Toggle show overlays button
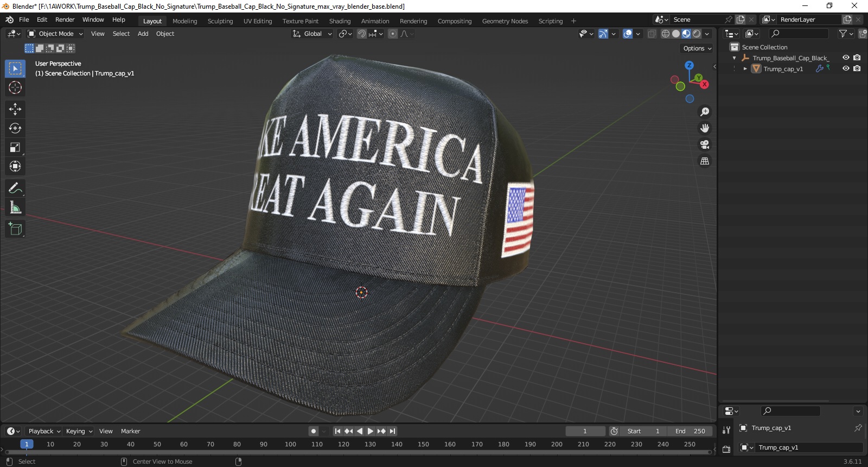Viewport: 868px width, 467px height. click(628, 34)
